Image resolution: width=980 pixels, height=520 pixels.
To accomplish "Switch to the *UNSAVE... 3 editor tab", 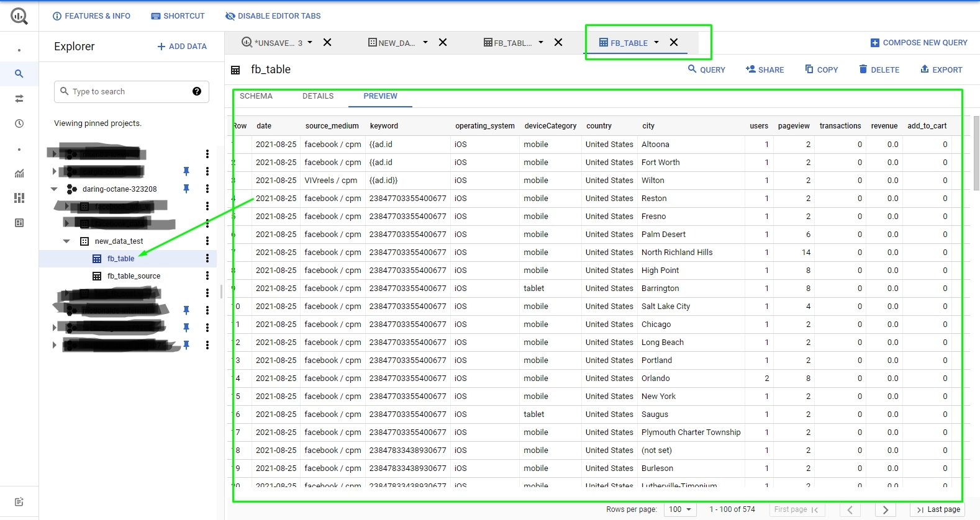I will pos(272,43).
